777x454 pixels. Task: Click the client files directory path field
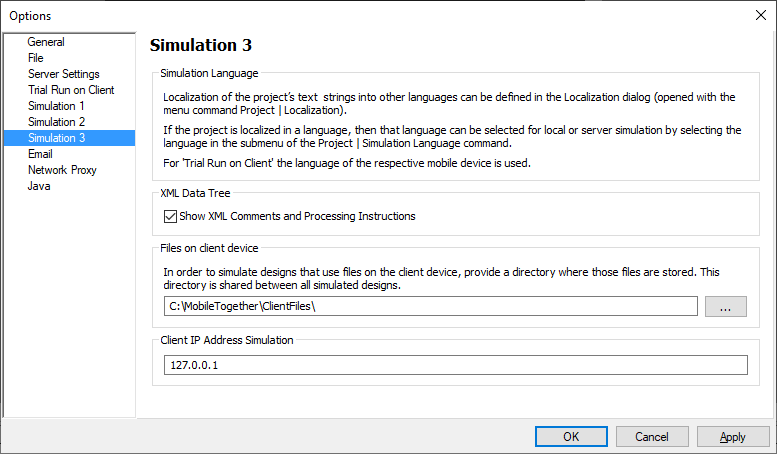click(x=430, y=306)
